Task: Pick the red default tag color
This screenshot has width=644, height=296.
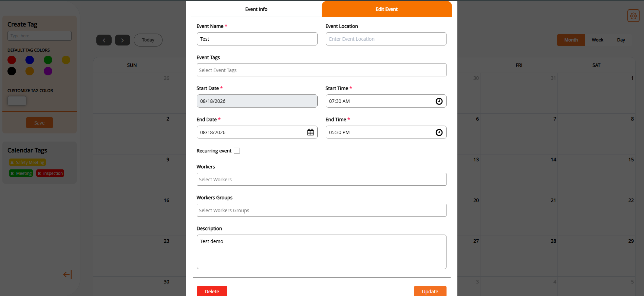Action: tap(12, 60)
